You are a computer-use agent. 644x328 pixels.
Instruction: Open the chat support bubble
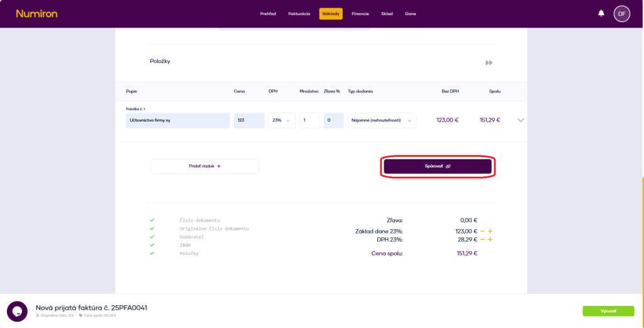click(x=17, y=311)
